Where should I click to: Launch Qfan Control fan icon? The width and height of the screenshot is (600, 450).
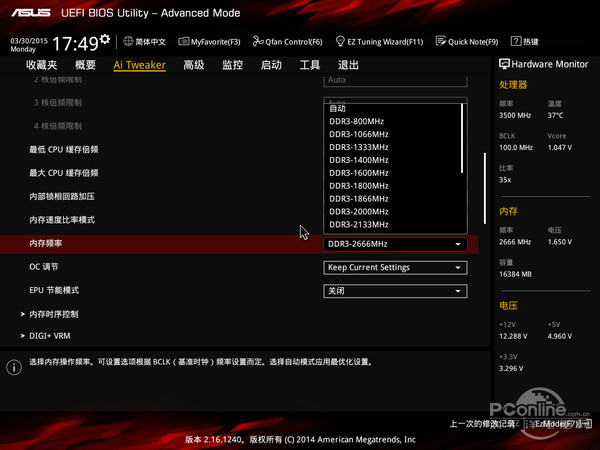click(258, 41)
